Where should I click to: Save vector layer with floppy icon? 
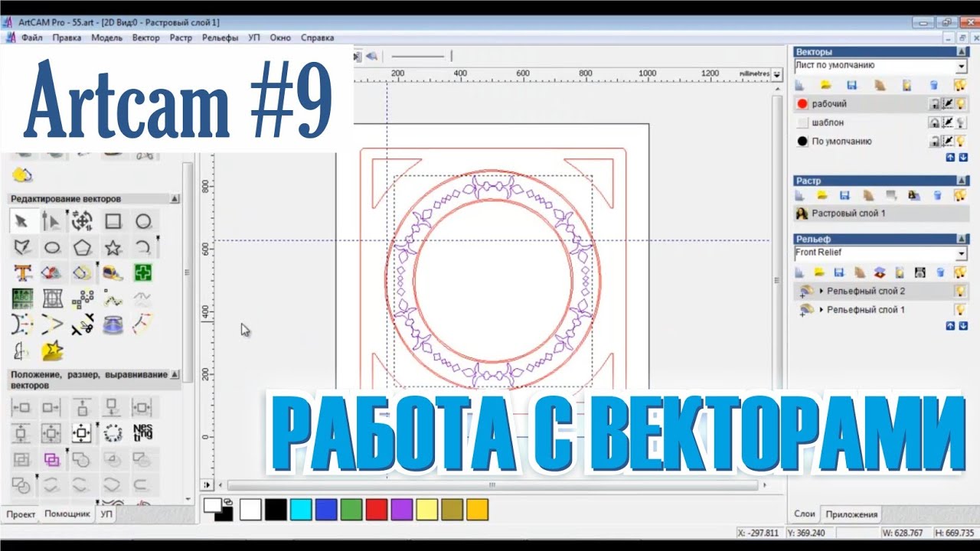point(851,85)
